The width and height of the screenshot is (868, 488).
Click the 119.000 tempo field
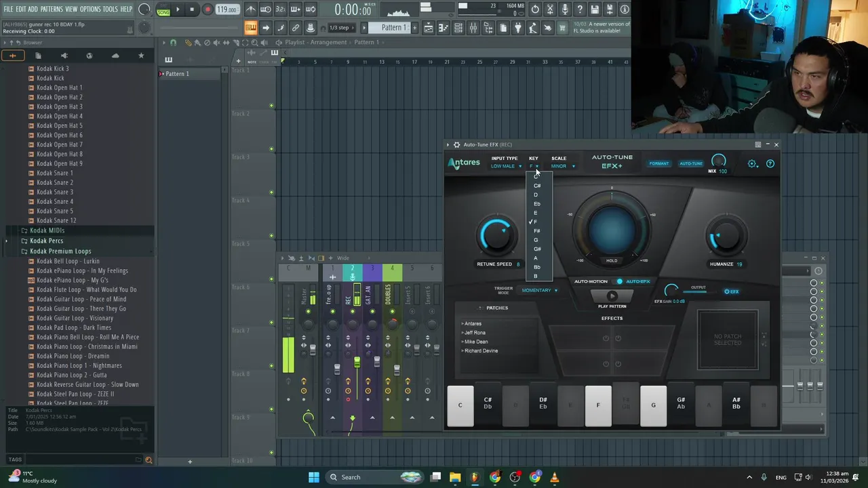227,10
